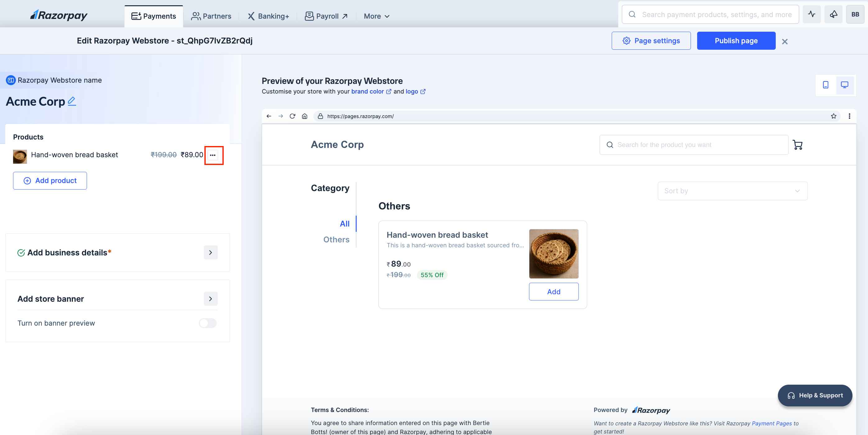Click the lock icon beside the URL
The image size is (868, 435).
320,116
